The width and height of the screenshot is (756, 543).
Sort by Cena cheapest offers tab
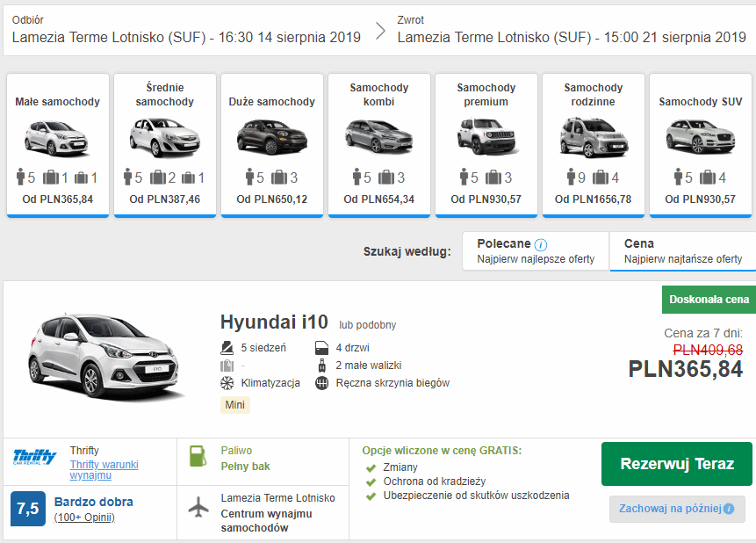point(682,251)
